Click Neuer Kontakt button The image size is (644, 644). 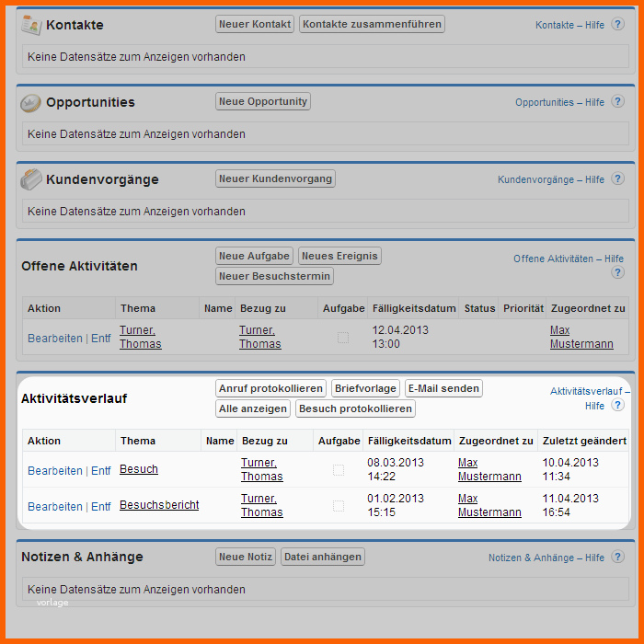coord(255,24)
